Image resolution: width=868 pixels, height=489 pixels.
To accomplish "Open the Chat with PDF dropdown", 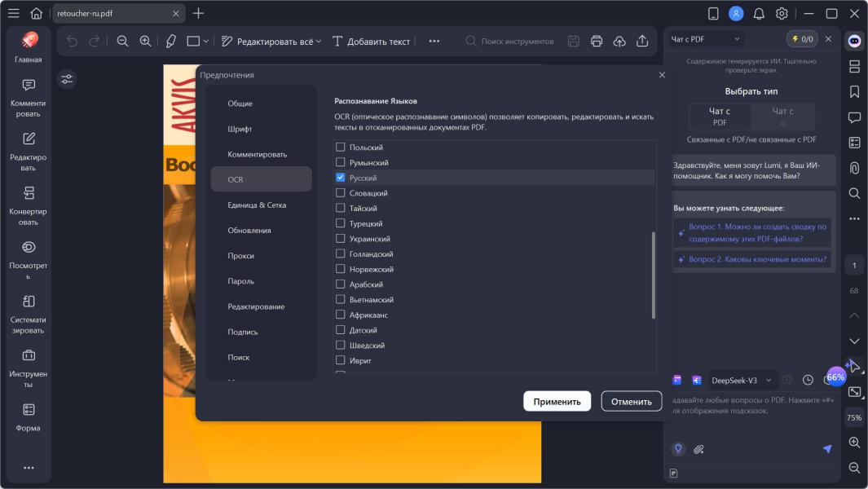I will [x=706, y=39].
